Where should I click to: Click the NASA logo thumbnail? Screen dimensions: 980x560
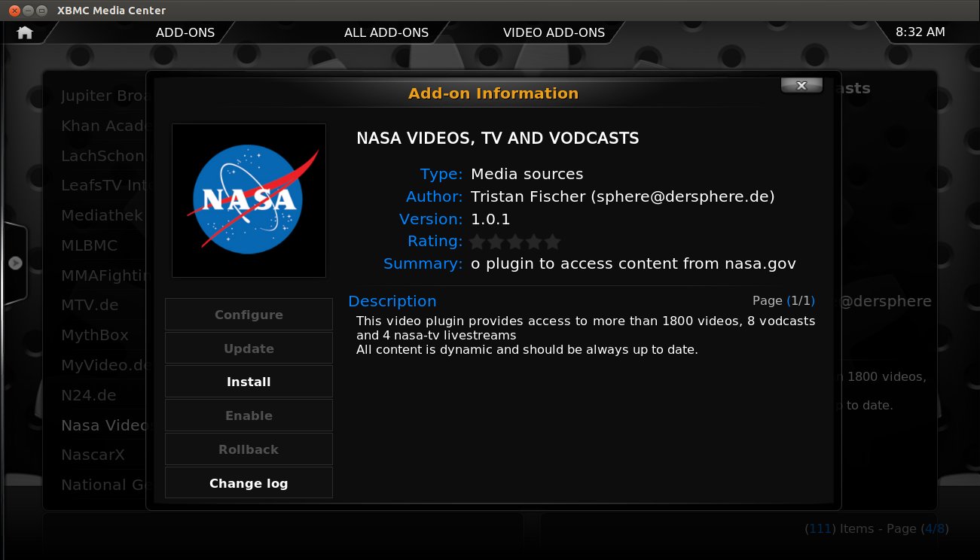pyautogui.click(x=249, y=200)
